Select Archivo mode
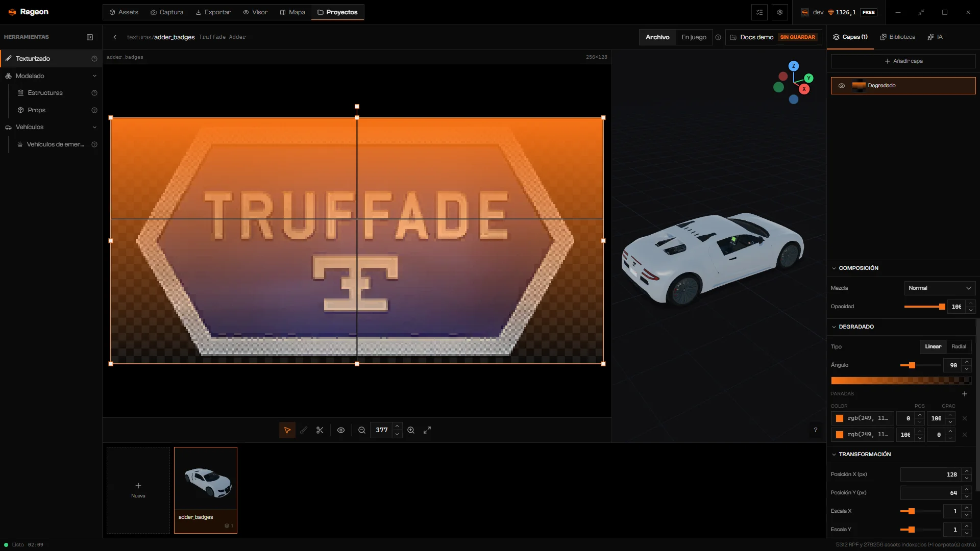Viewport: 980px width, 551px height. [x=657, y=37]
